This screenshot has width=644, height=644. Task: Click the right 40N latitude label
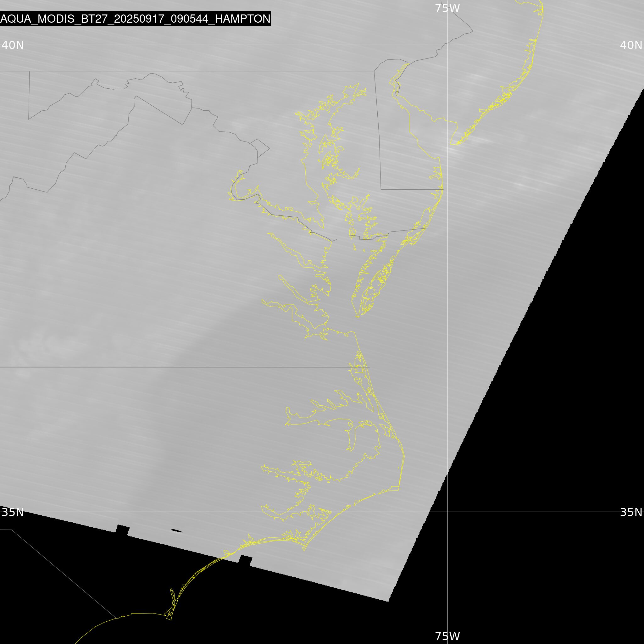click(x=631, y=45)
